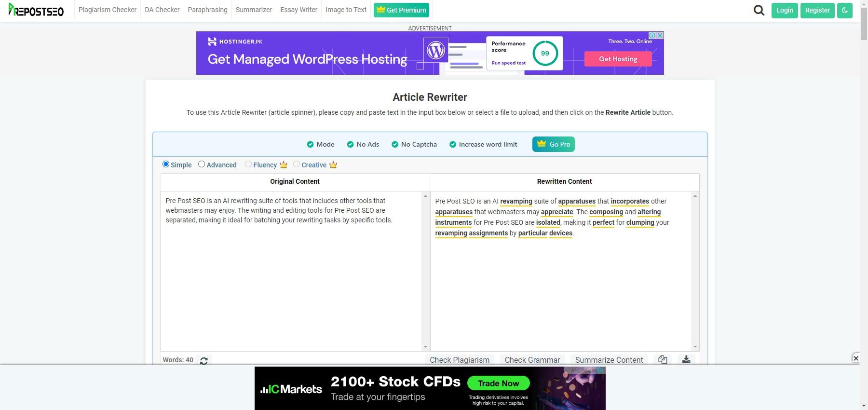868x410 pixels.
Task: Download the rewritten content
Action: [686, 359]
